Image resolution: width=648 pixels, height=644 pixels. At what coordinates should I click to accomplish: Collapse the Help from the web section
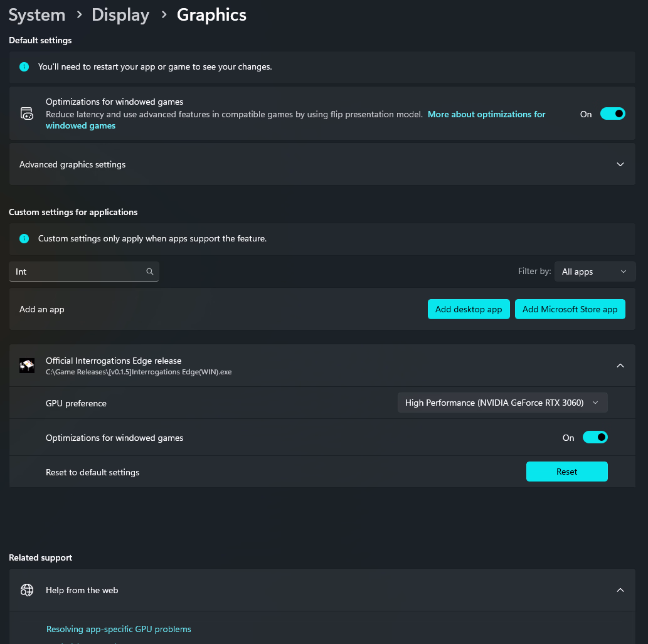point(620,590)
